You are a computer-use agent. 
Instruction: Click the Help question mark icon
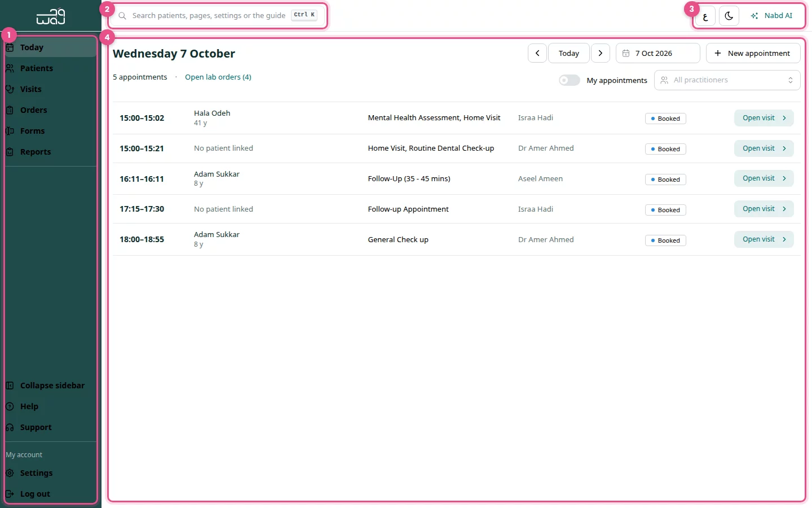tap(10, 406)
